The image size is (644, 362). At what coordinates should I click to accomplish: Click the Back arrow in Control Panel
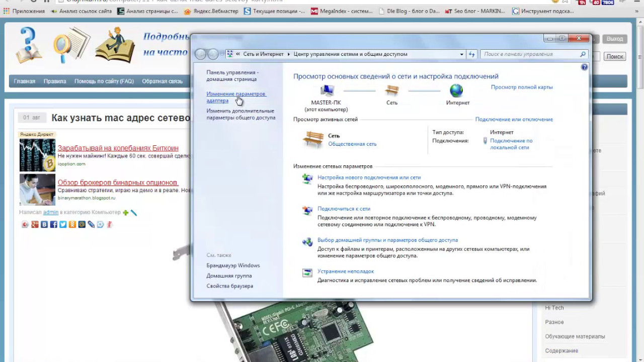tap(201, 54)
